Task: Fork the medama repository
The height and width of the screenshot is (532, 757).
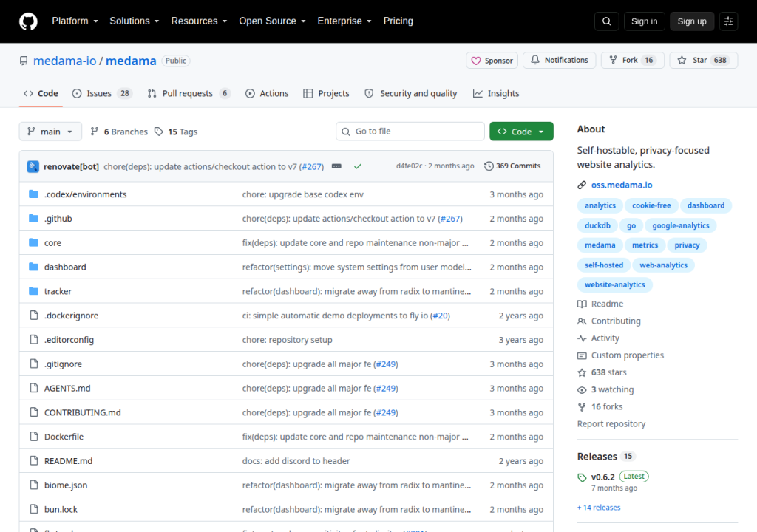Action: point(633,60)
